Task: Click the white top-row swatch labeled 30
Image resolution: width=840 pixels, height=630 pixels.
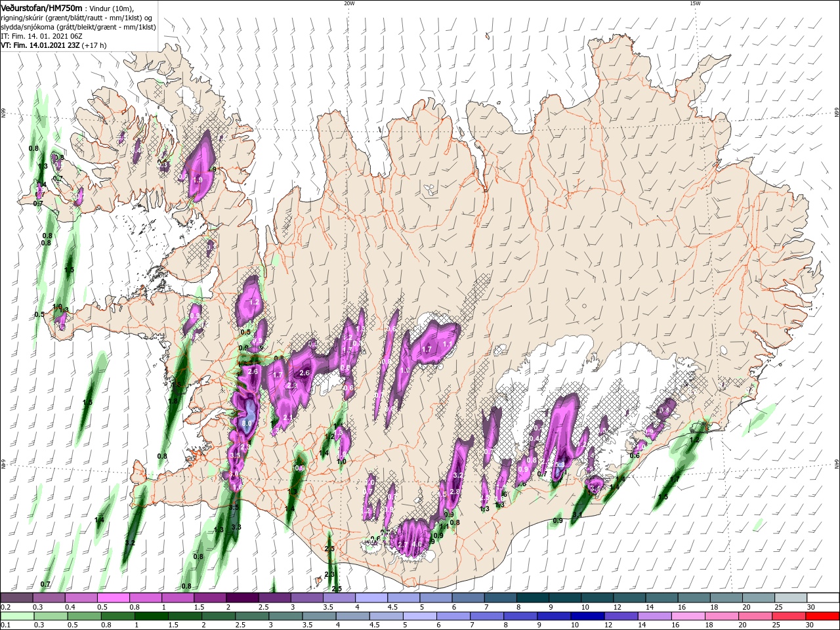Action: coord(823,598)
